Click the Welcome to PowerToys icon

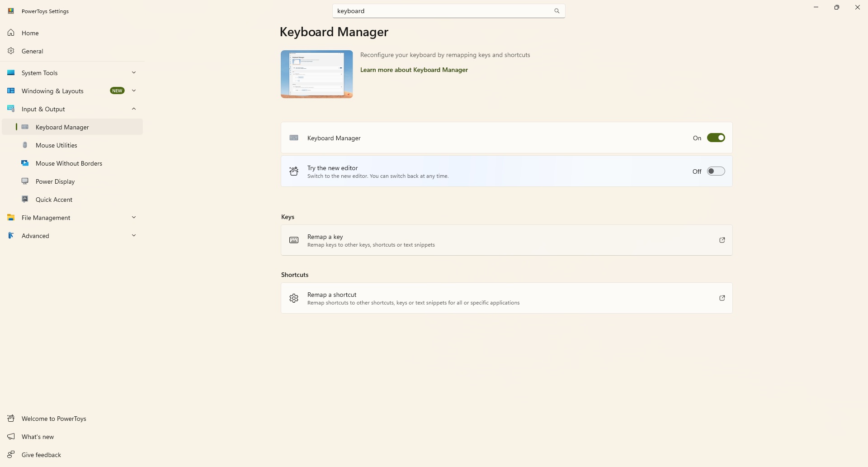(11, 419)
